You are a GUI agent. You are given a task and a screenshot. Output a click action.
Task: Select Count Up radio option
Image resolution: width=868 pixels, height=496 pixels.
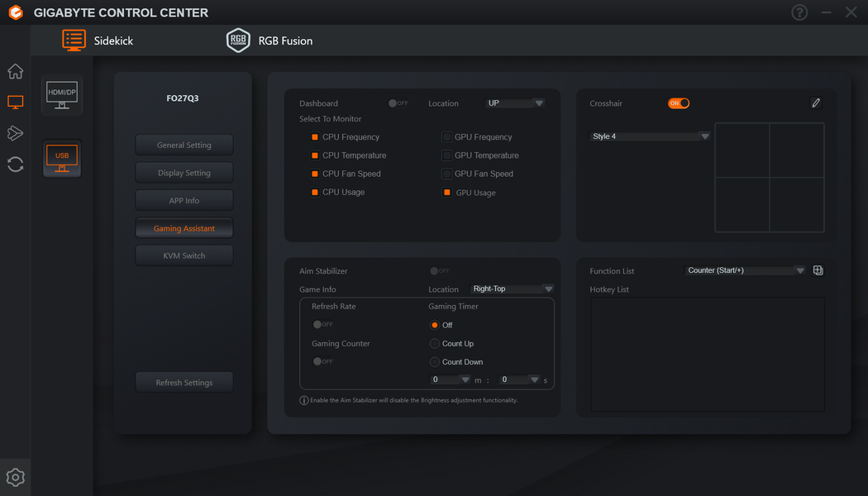pos(435,344)
